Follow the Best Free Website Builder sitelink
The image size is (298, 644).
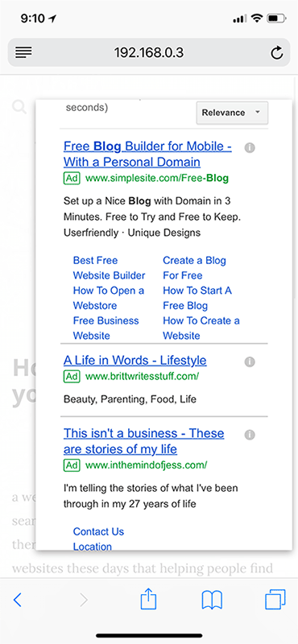pos(109,268)
